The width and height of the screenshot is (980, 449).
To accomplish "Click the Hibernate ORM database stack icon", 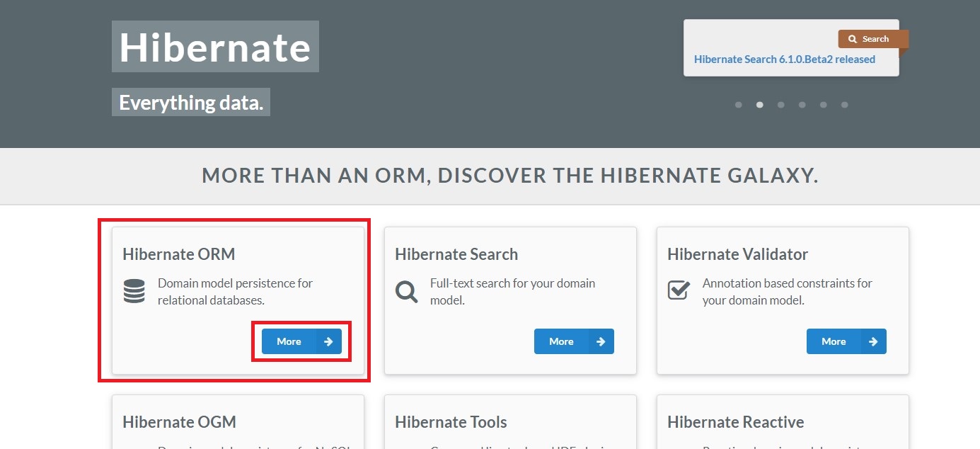I will 134,291.
